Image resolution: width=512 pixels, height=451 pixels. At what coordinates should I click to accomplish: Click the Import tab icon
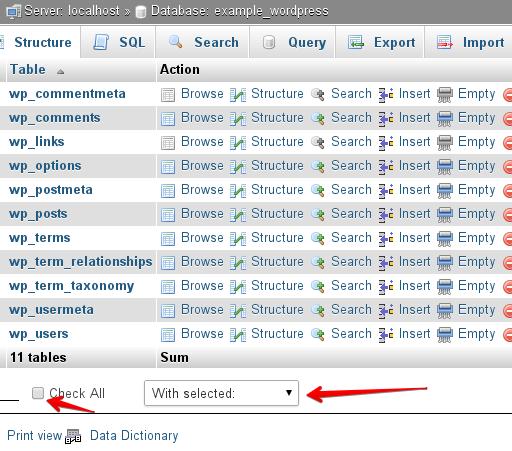click(445, 42)
